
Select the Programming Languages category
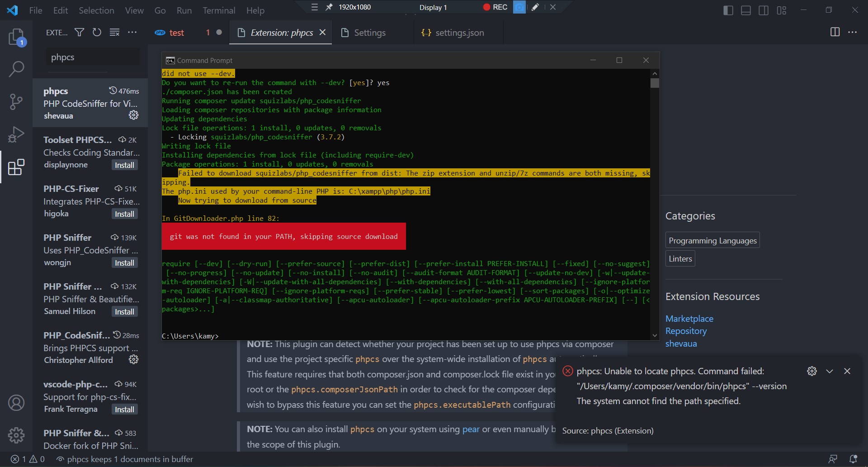click(x=712, y=240)
